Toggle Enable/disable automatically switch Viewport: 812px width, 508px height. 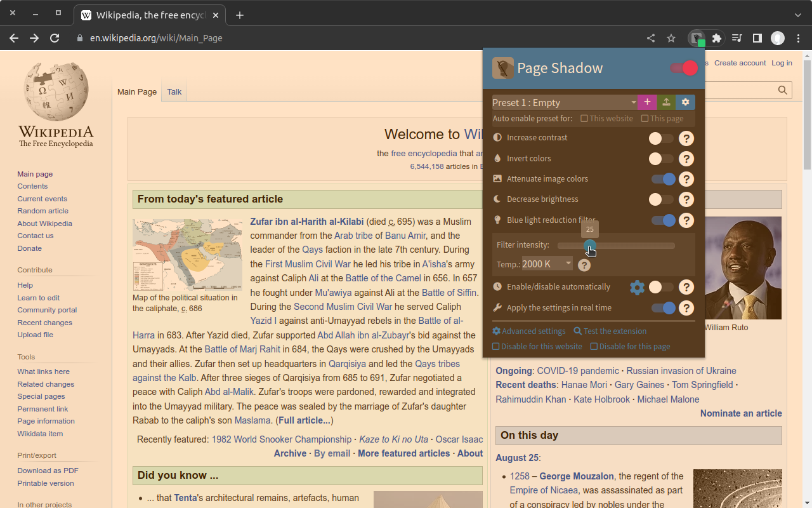pyautogui.click(x=662, y=288)
